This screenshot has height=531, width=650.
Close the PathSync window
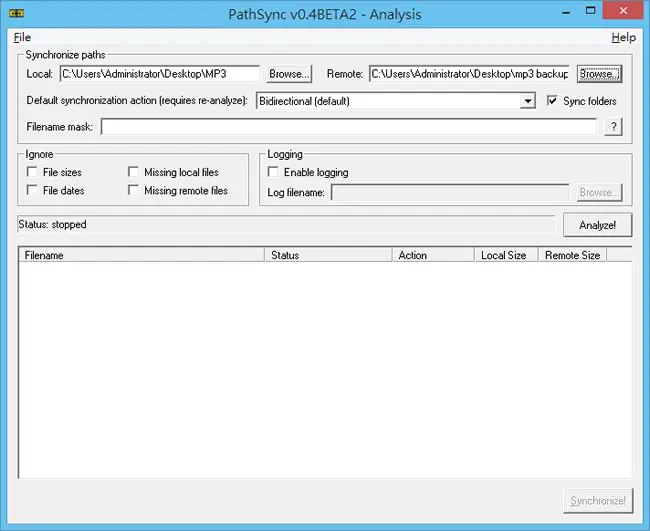[623, 11]
